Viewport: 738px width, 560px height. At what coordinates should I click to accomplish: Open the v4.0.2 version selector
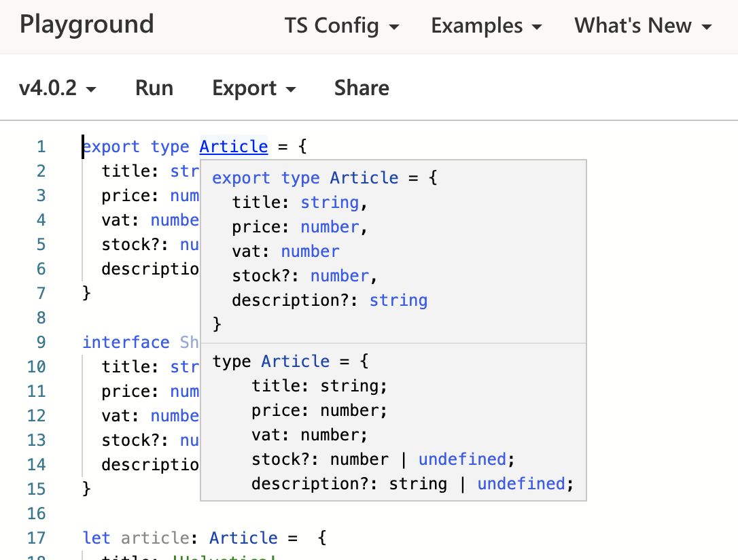click(x=58, y=88)
